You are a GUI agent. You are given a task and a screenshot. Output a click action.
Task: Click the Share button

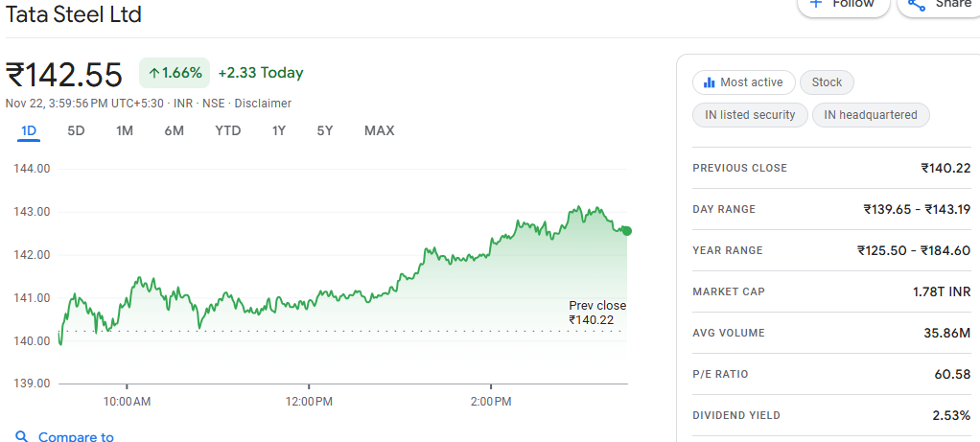(x=938, y=4)
